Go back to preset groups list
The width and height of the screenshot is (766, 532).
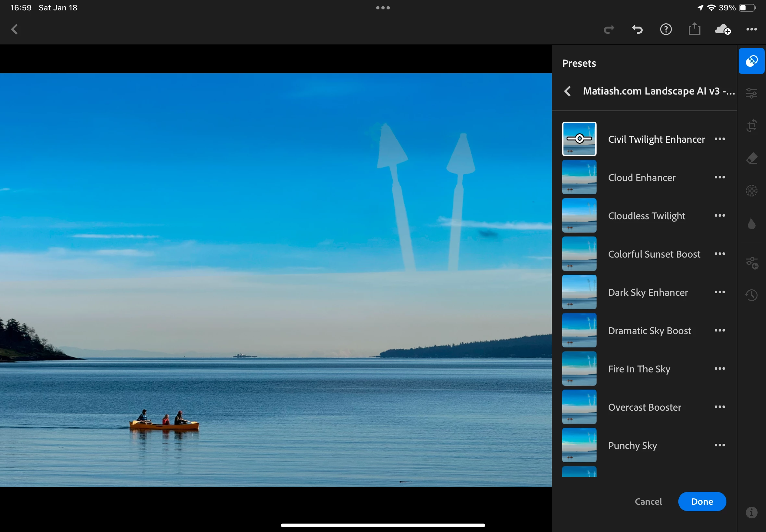[x=567, y=91]
